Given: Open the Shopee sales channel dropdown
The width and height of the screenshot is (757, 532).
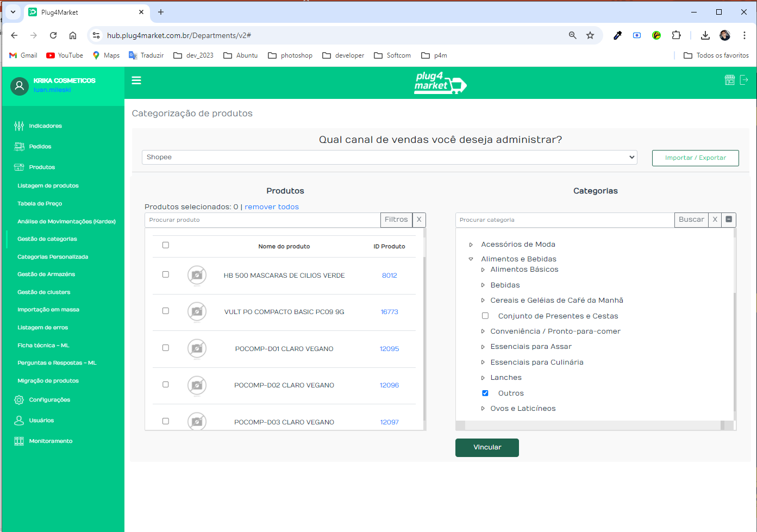Looking at the screenshot, I should tap(389, 157).
